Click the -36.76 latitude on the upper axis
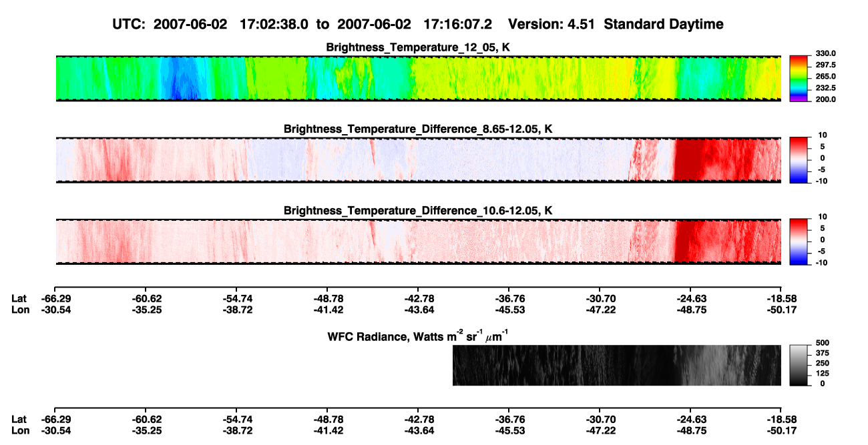868x445 pixels. pyautogui.click(x=509, y=299)
